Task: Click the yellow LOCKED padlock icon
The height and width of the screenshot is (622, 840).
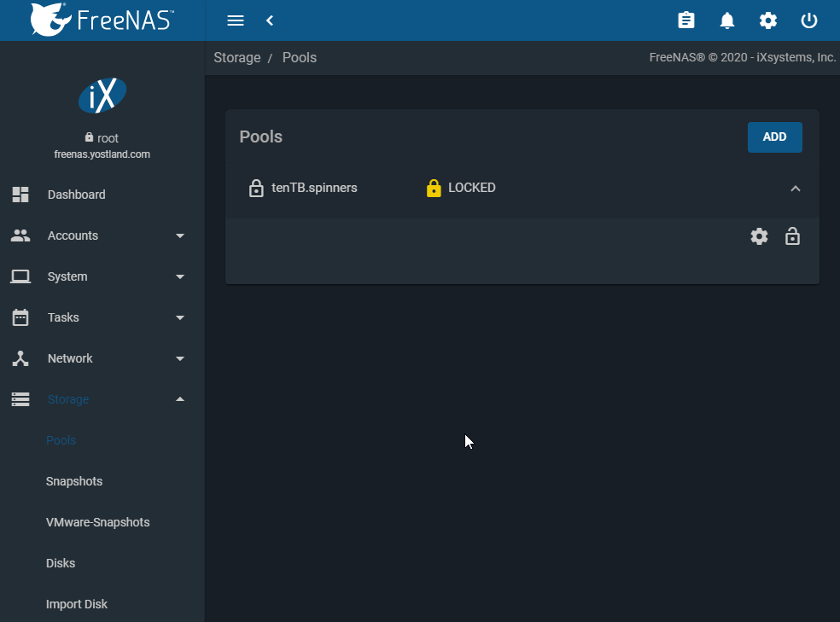Action: [x=434, y=188]
